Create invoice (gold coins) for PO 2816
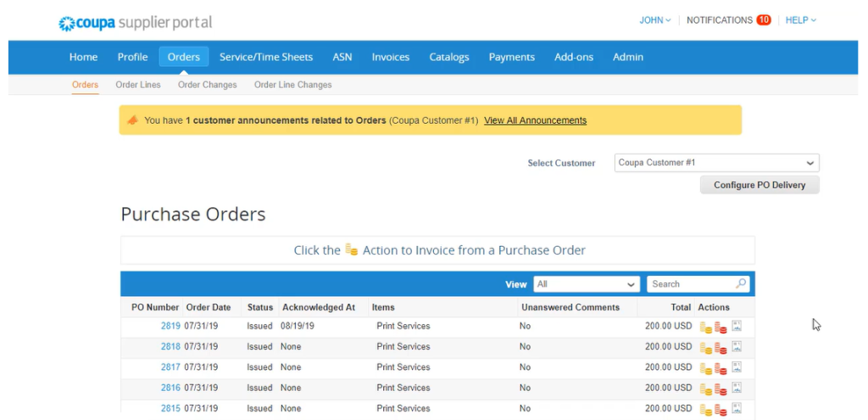Screen dimensions: 868x420 click(706, 389)
